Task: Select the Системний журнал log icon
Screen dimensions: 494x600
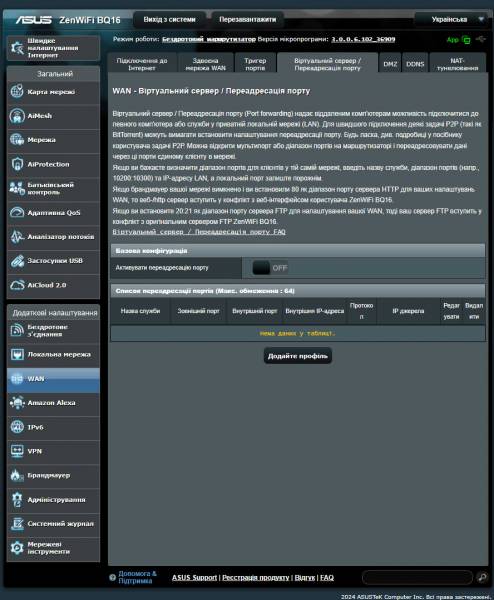Action: tap(17, 524)
